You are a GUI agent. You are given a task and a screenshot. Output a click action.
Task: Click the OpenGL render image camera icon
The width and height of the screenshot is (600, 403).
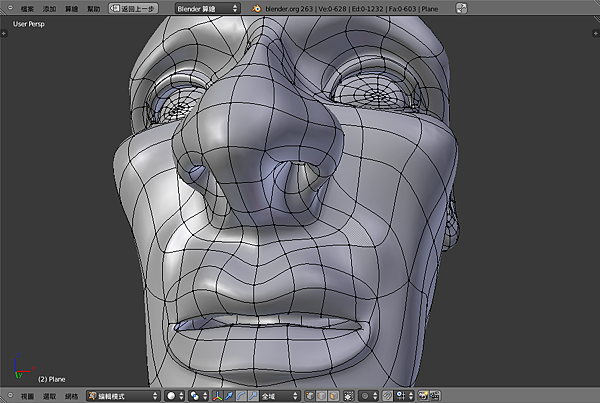tap(423, 396)
